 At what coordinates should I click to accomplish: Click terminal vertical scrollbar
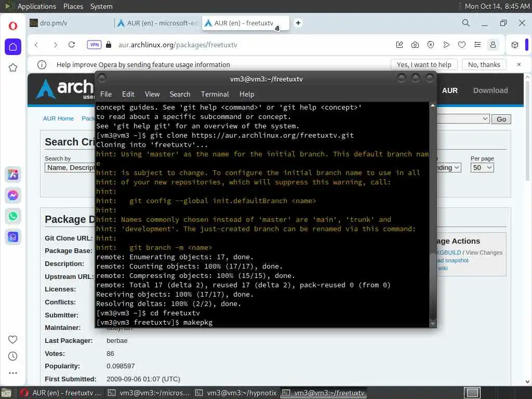tap(433, 215)
